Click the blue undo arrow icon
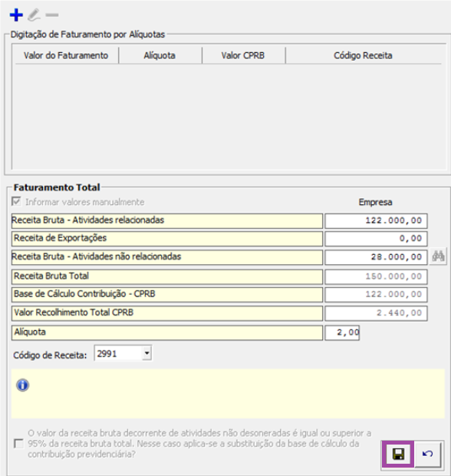 pos(428,454)
